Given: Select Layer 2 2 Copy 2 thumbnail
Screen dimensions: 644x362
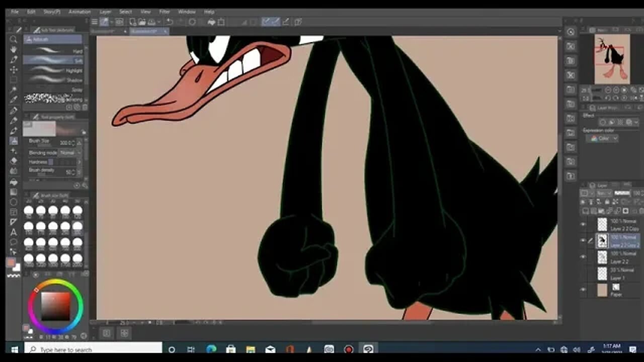Looking at the screenshot, I should click(x=602, y=241).
